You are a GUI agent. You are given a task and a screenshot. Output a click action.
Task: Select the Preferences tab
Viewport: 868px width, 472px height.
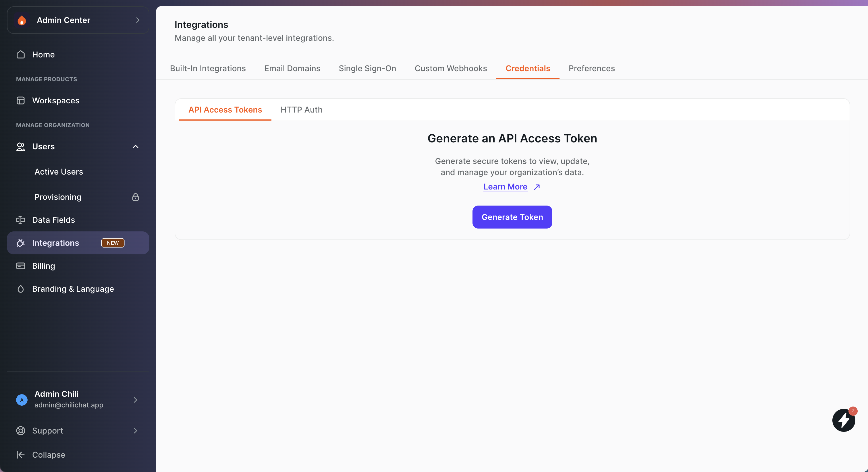coord(592,68)
